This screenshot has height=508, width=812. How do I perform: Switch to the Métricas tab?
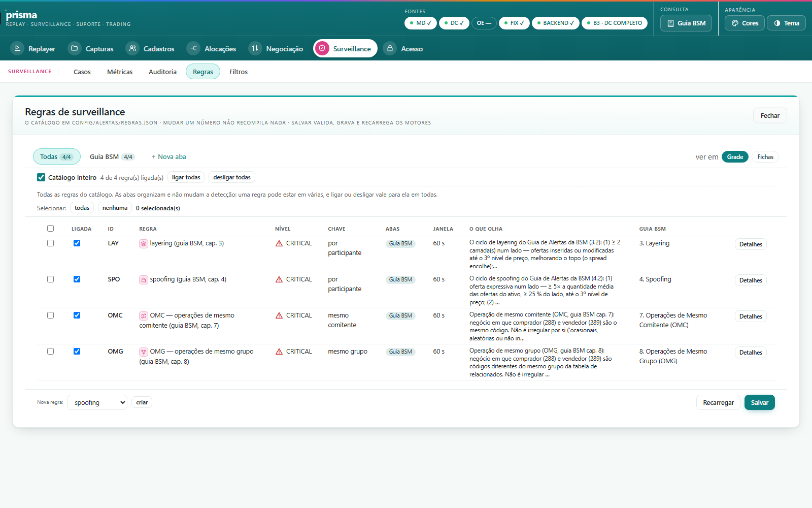[120, 72]
